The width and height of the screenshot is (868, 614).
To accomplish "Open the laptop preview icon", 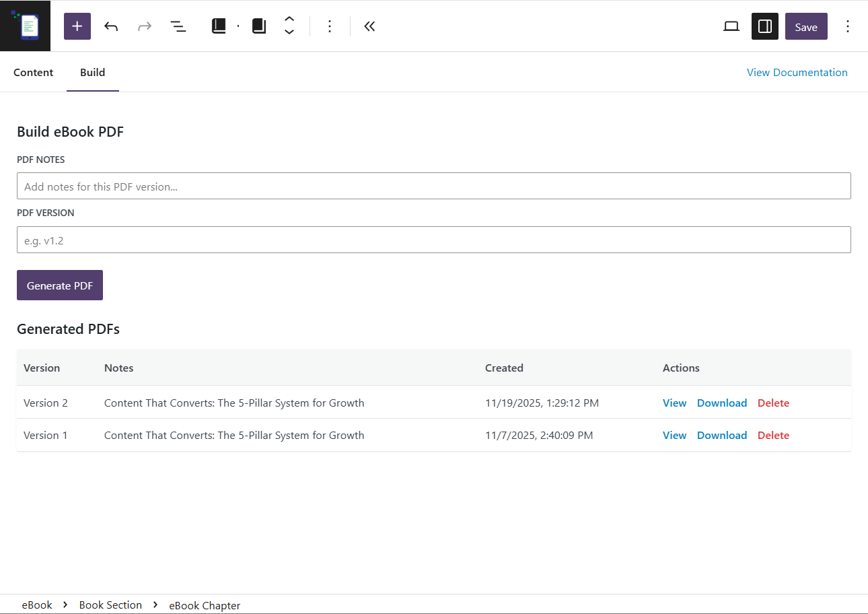I will click(x=731, y=26).
